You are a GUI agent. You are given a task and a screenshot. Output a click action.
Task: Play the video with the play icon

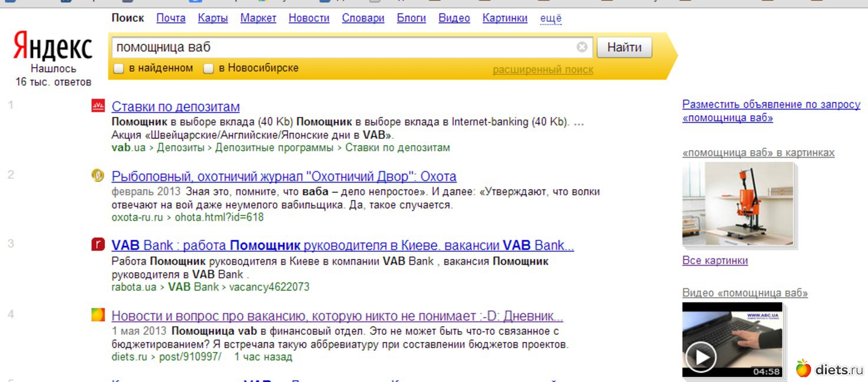pyautogui.click(x=700, y=357)
